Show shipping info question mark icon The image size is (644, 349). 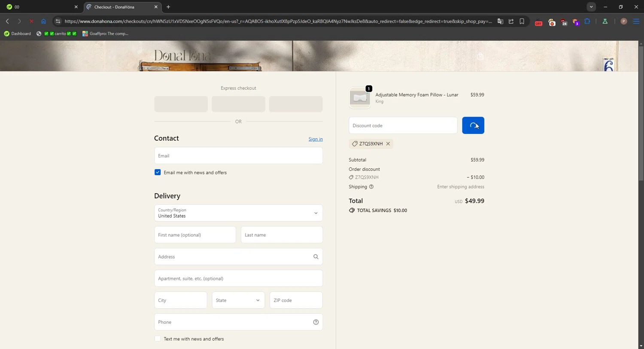(x=371, y=187)
